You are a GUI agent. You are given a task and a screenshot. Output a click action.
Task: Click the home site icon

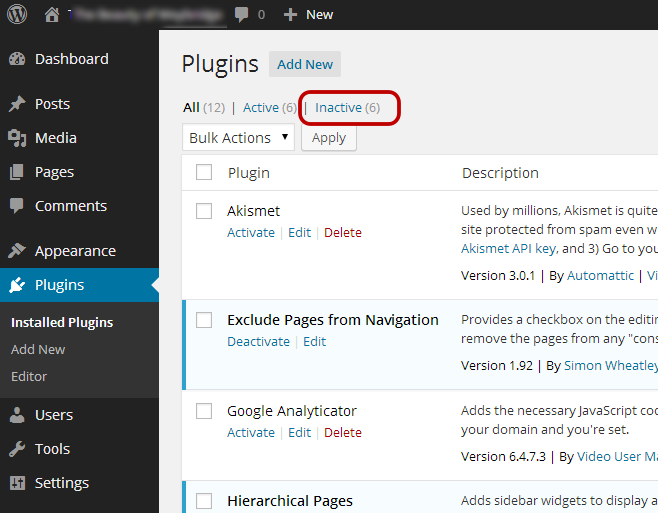click(52, 14)
